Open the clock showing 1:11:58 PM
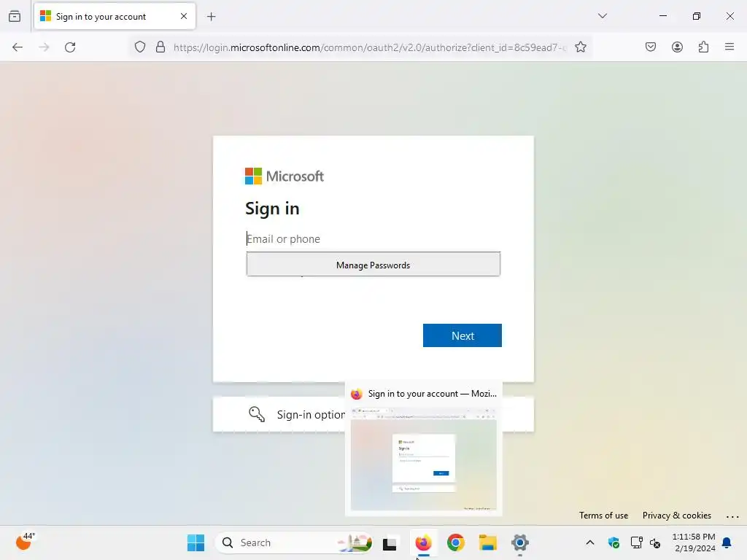This screenshot has width=747, height=560. (694, 542)
